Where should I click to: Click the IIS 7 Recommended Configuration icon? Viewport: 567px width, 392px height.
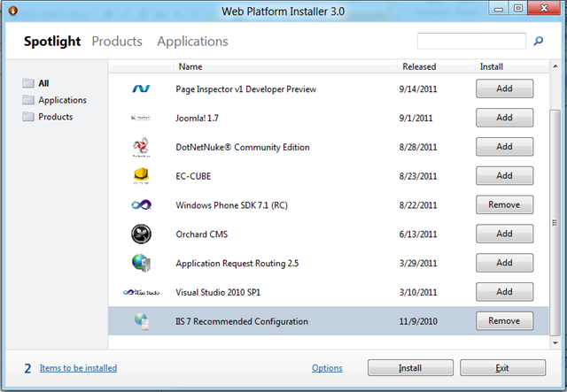142,321
